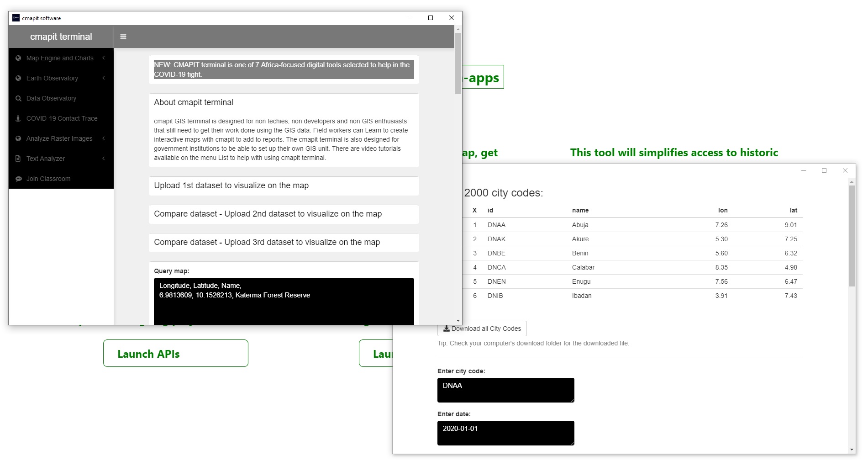Click the 'lat' column header in city table
Viewport: 868px width, 461px height.
pyautogui.click(x=794, y=210)
